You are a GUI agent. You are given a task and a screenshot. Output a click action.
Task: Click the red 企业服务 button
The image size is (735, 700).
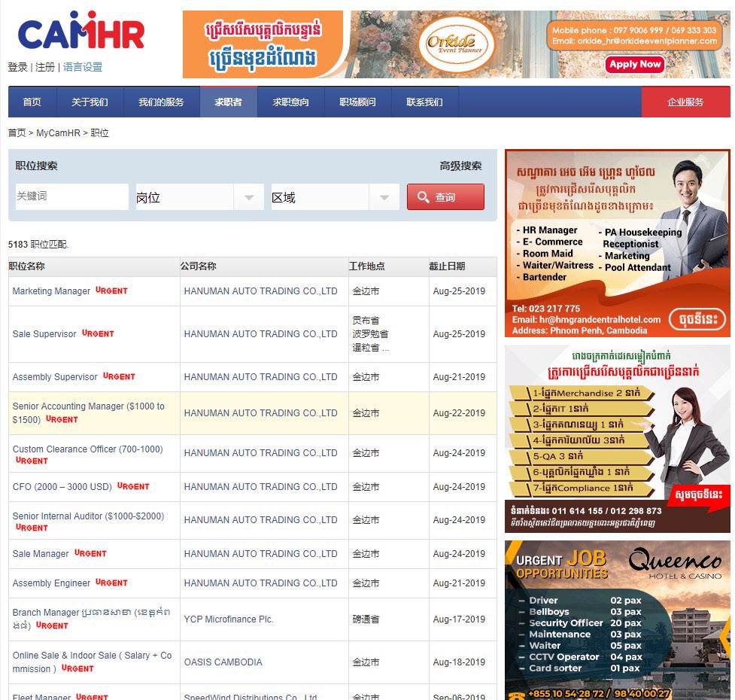point(685,102)
